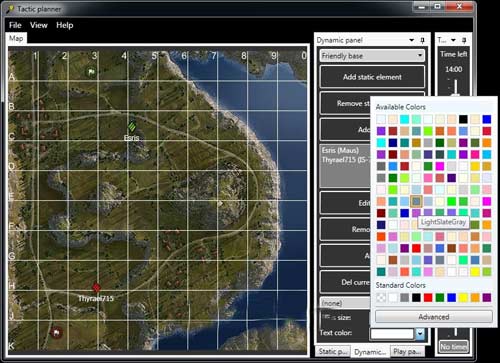Click the Tactic planner title bar app icon
This screenshot has height=363, width=500.
pos(10,9)
